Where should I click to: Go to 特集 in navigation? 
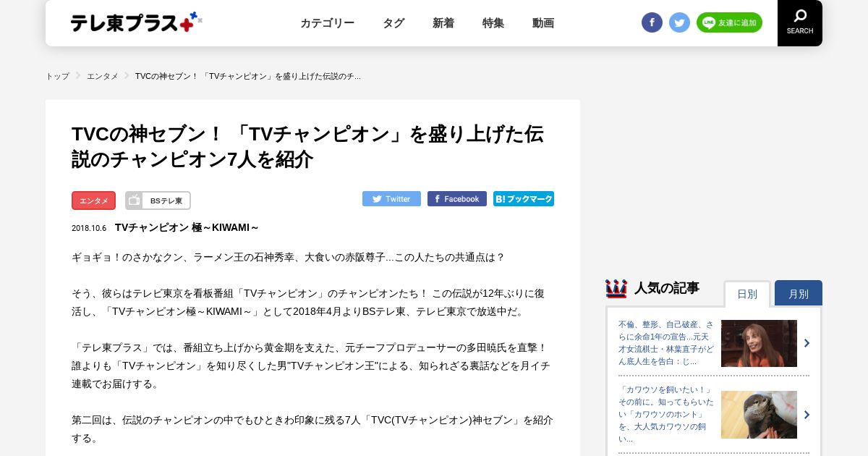[x=493, y=23]
